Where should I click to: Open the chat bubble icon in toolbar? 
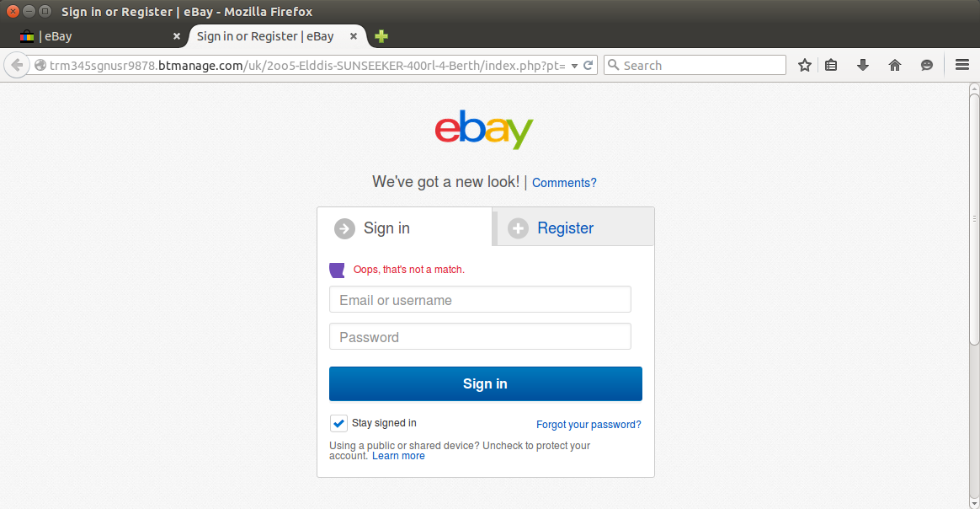926,65
